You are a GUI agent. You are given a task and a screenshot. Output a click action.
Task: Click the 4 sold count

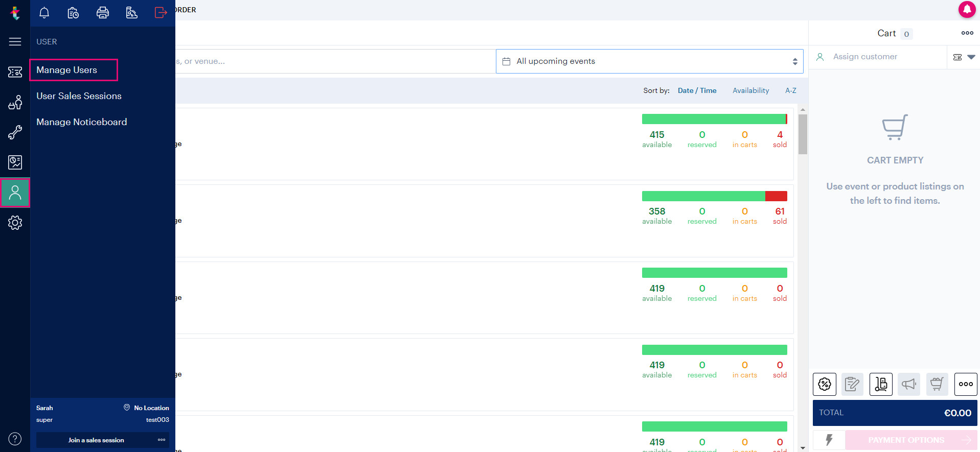pos(780,135)
